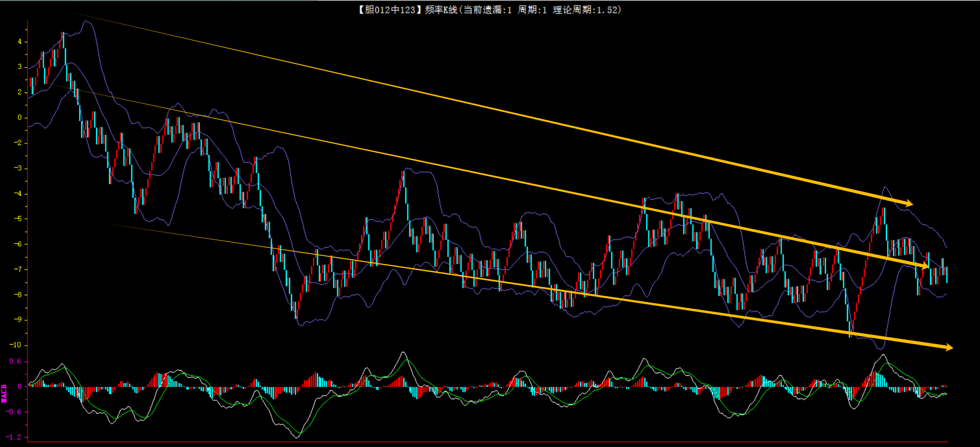The height and width of the screenshot is (447, 980).
Task: Click the MACD axis label 0.6
Action: [16, 362]
